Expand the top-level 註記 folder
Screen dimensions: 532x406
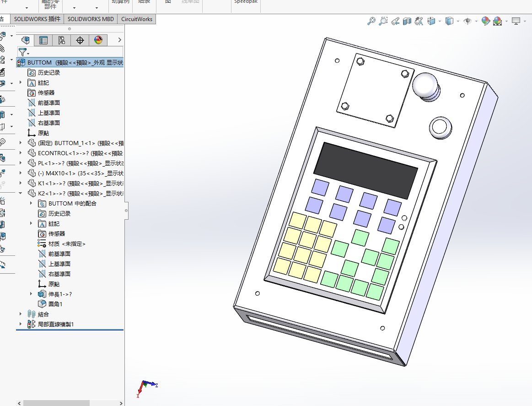[21, 82]
